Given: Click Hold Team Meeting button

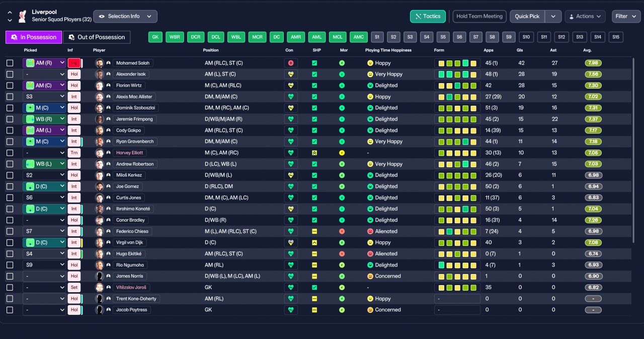Looking at the screenshot, I should pyautogui.click(x=479, y=16).
